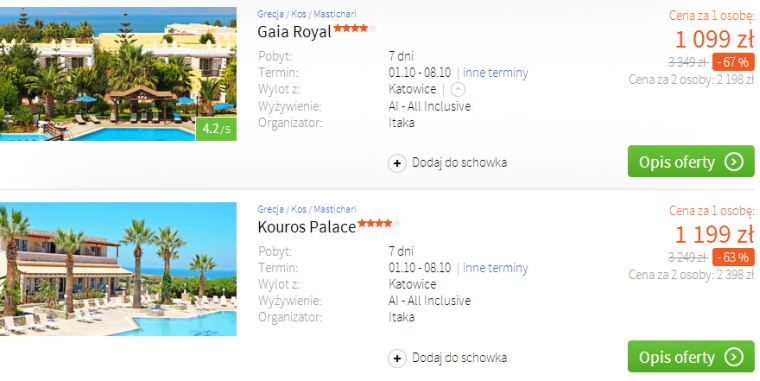Open inne terminy for Kouros Palace
The width and height of the screenshot is (760, 381).
[495, 268]
